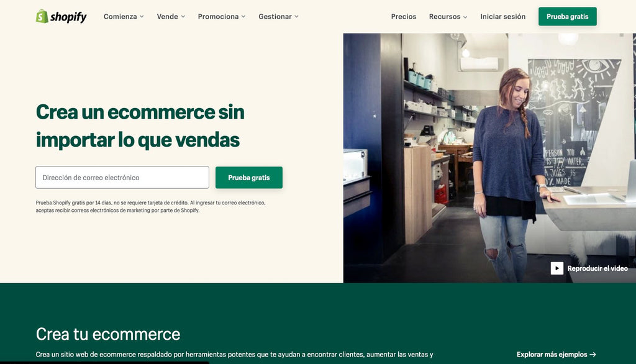The image size is (636, 364).
Task: Click the Iniciar sesión link
Action: pos(503,17)
